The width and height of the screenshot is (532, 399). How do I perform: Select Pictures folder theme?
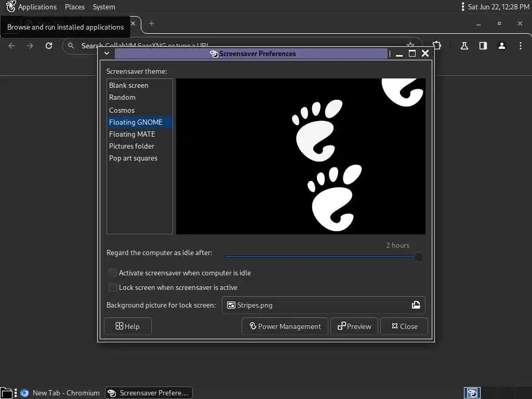[139, 146]
